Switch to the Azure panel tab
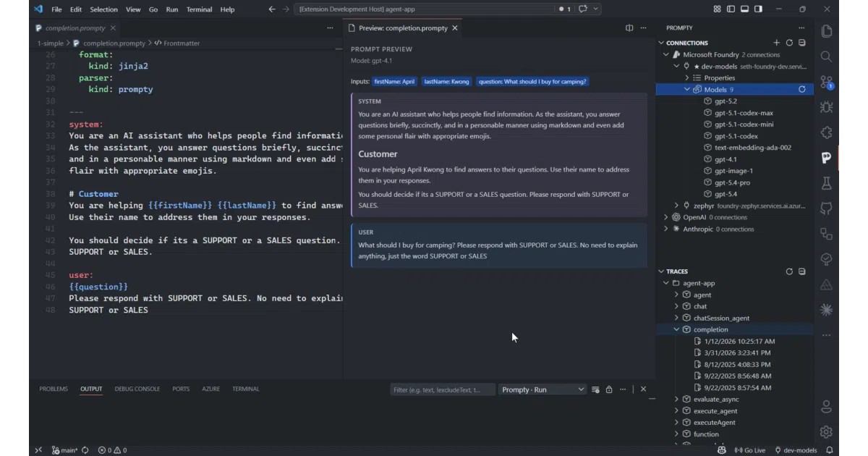This screenshot has width=868, height=456. click(210, 389)
